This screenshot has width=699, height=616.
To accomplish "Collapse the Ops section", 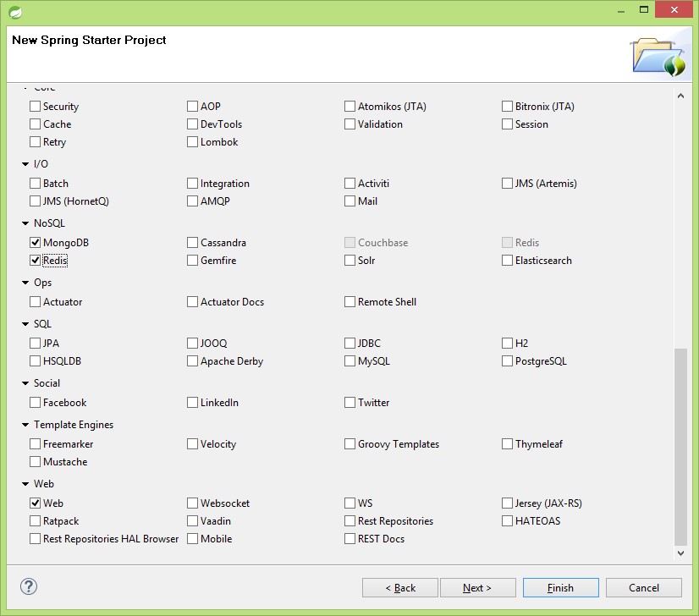I will click(x=25, y=283).
